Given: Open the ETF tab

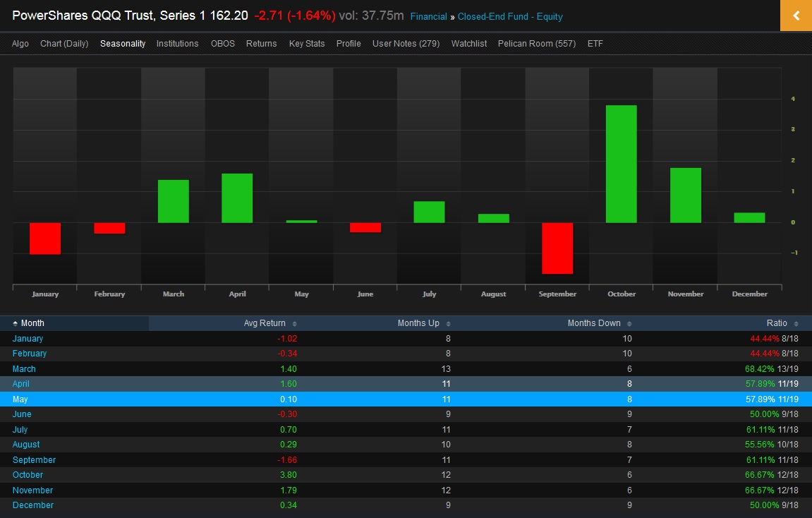Looking at the screenshot, I should (595, 44).
